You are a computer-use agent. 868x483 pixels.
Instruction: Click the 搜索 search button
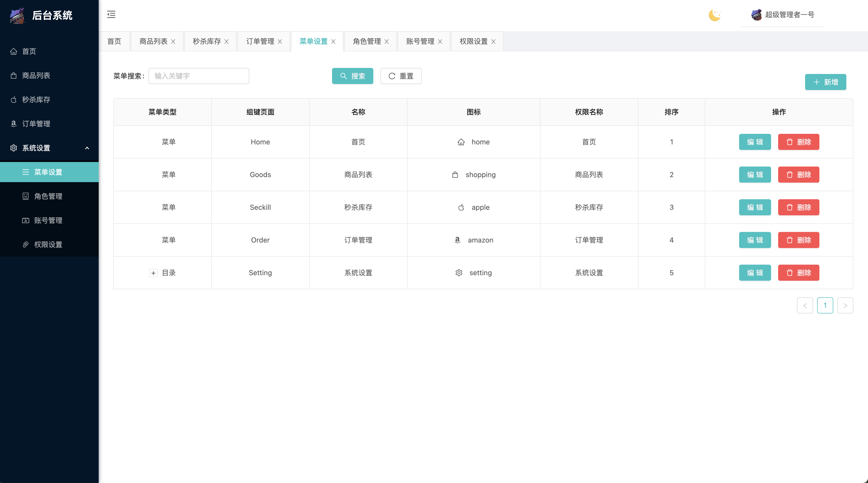pos(352,76)
